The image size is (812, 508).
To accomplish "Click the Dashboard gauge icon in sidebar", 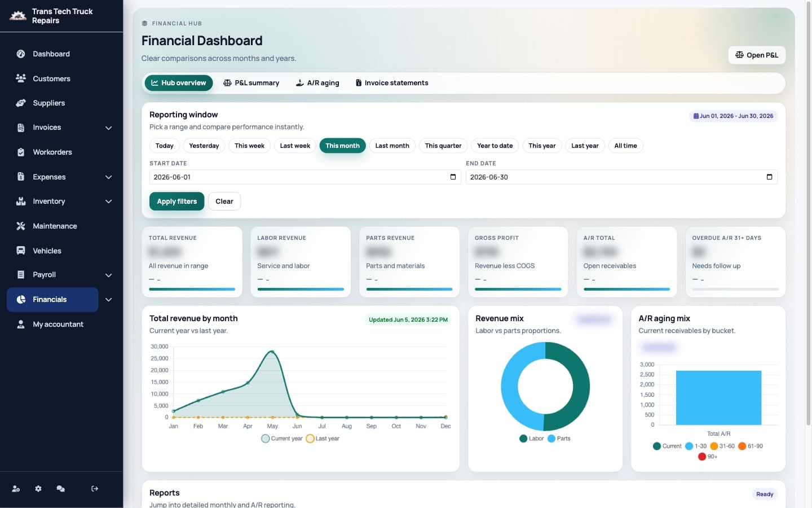I will [21, 54].
